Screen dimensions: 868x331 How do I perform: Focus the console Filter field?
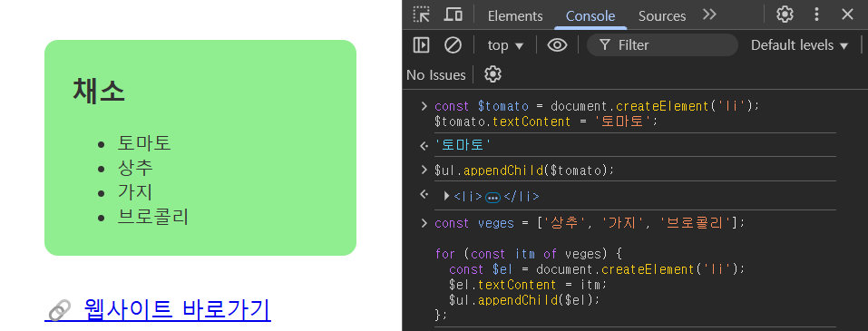point(662,44)
